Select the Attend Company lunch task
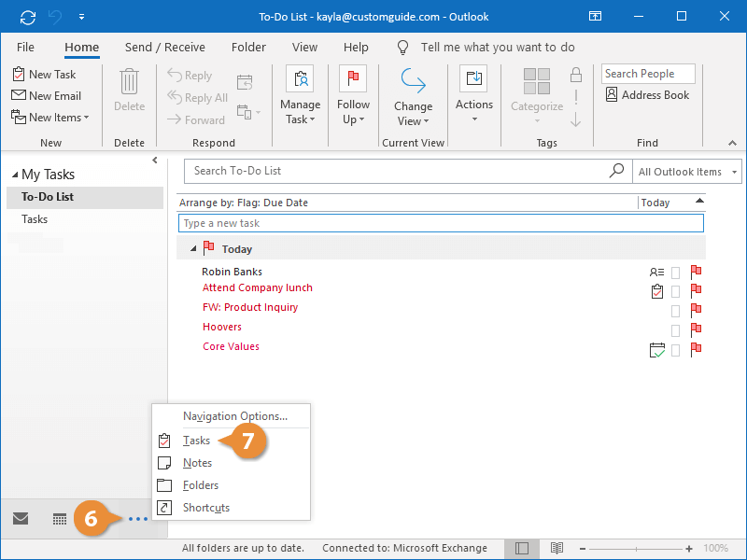This screenshot has width=747, height=560. [258, 287]
